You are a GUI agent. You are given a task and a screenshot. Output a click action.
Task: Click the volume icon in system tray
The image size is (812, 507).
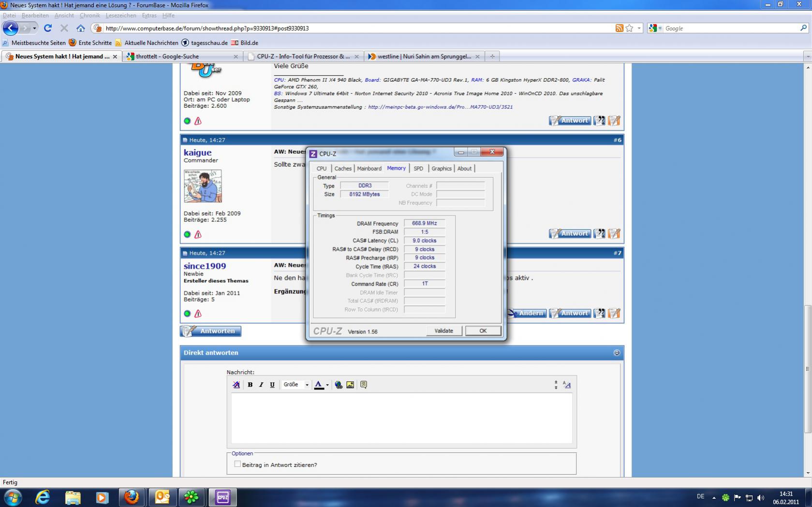click(x=761, y=497)
